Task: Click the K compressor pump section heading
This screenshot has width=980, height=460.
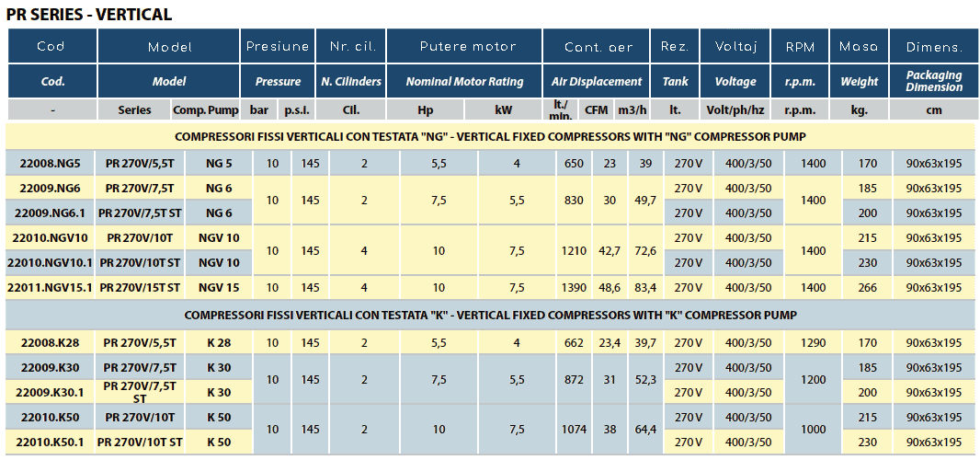Action: coord(489,315)
